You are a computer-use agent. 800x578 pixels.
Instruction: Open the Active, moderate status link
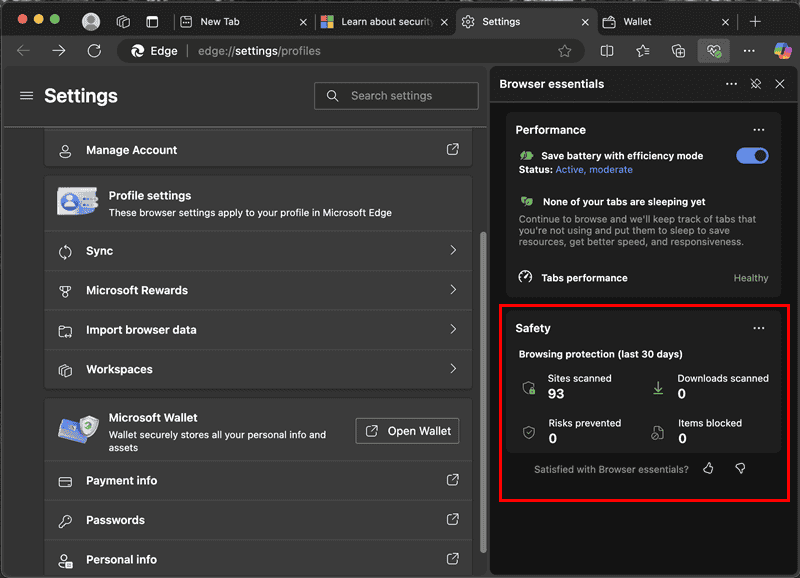tap(595, 170)
